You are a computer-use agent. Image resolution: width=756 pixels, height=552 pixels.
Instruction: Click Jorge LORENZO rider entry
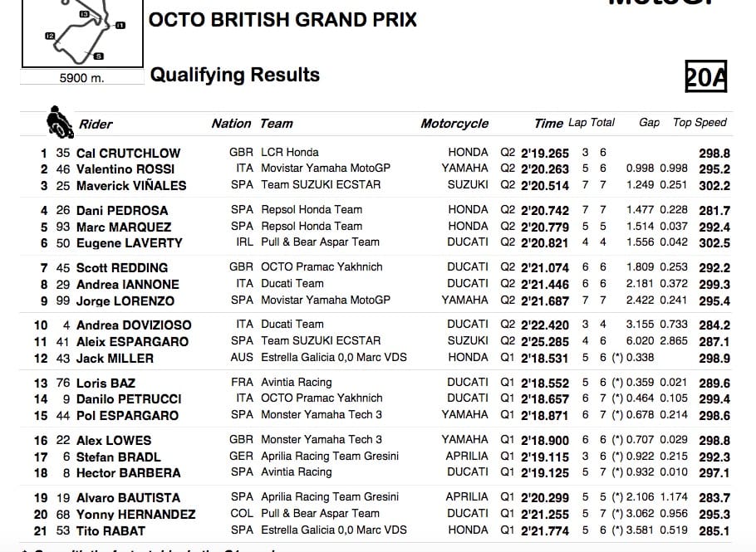(x=125, y=301)
